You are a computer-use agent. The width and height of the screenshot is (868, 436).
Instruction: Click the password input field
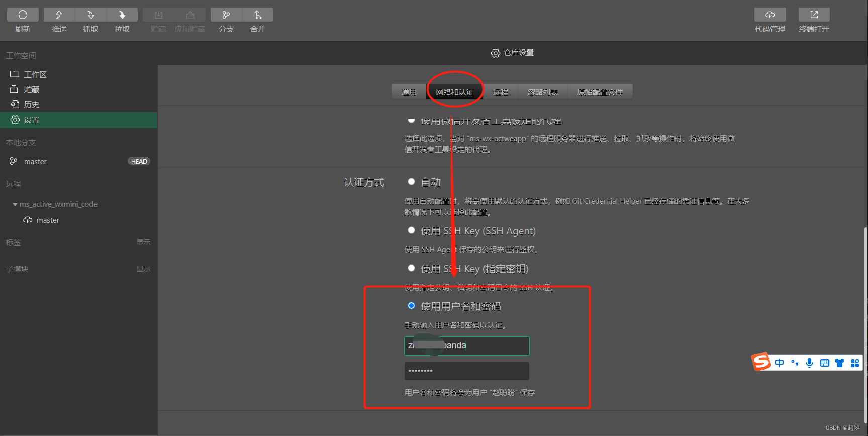click(x=467, y=371)
